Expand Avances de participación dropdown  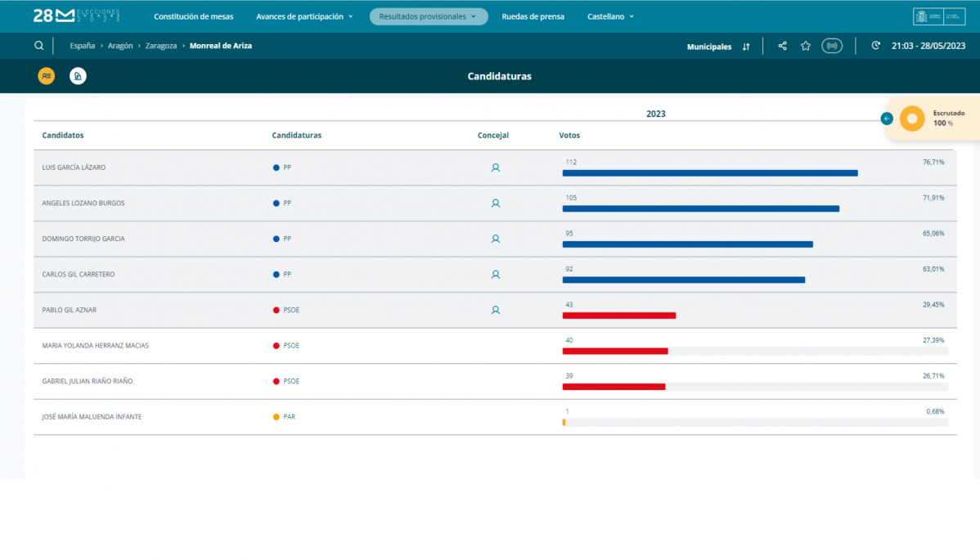click(x=304, y=16)
